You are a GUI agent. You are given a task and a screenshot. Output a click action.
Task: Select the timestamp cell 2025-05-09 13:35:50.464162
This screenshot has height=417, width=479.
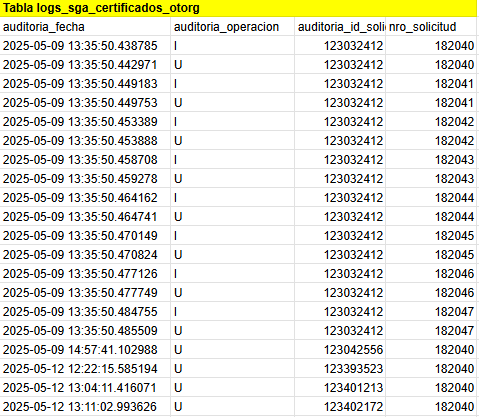click(x=85, y=198)
